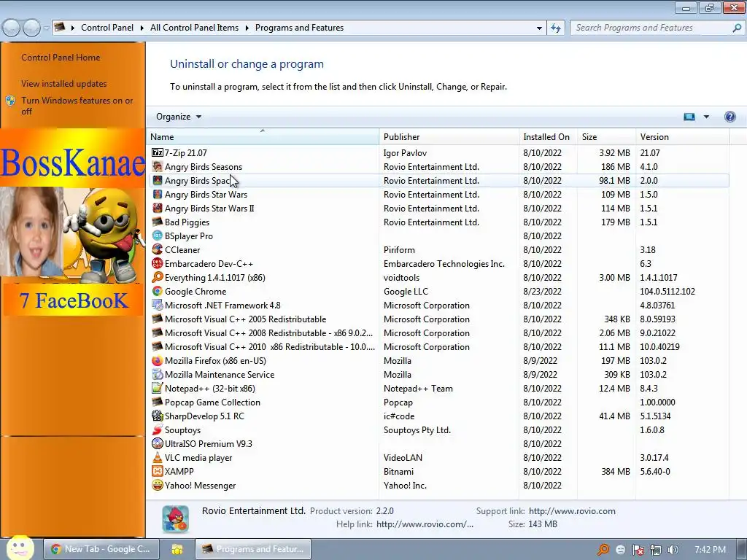This screenshot has height=560, width=747.
Task: Open View installed updates link
Action: [64, 84]
